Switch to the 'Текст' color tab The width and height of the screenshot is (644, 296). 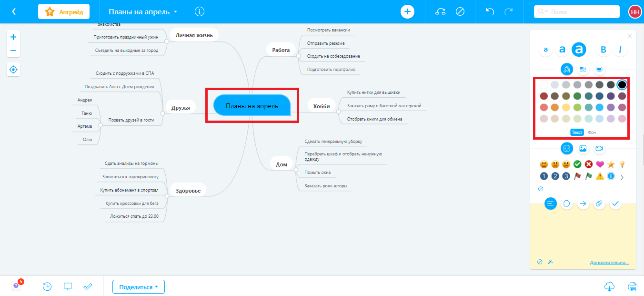(577, 132)
